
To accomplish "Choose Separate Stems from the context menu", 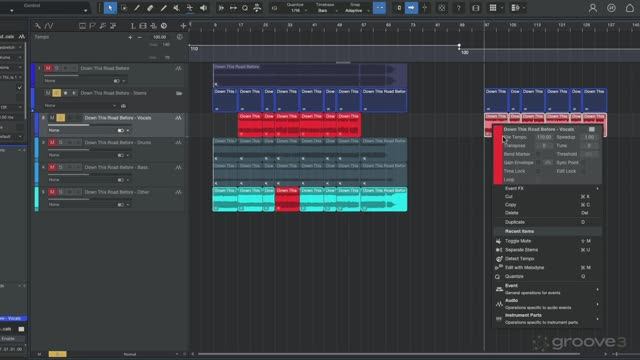I will [547, 250].
